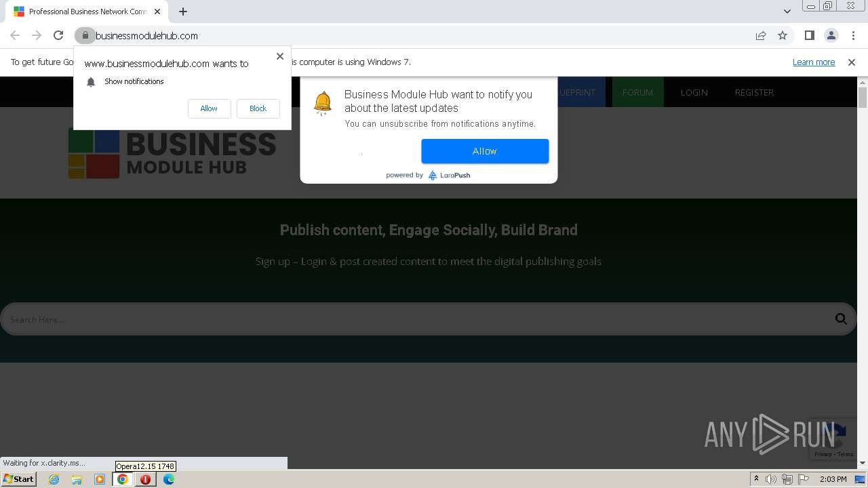Image resolution: width=868 pixels, height=488 pixels.
Task: Open Internet Explorer from the taskbar
Action: 54,479
